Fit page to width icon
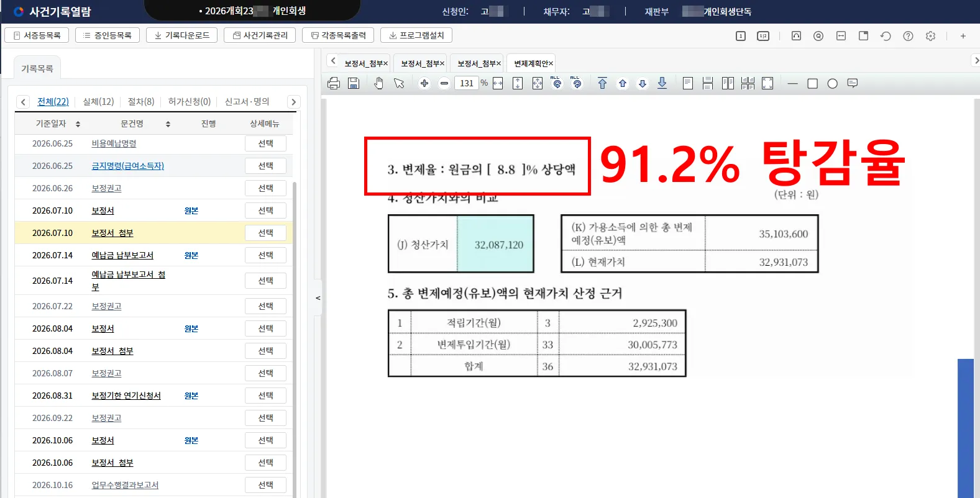This screenshot has width=980, height=498. (498, 83)
